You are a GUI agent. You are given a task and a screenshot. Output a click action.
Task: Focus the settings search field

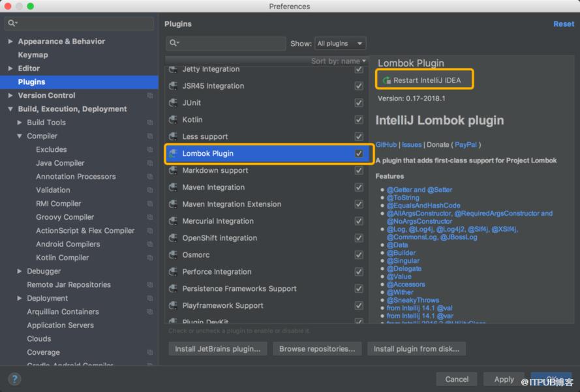(79, 23)
